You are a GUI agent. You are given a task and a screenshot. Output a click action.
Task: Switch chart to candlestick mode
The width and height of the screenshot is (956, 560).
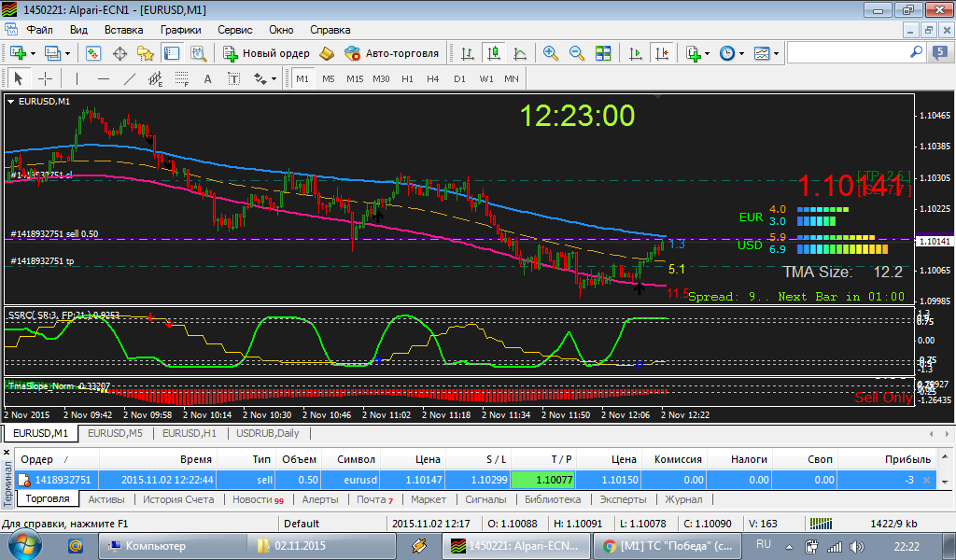(x=494, y=53)
